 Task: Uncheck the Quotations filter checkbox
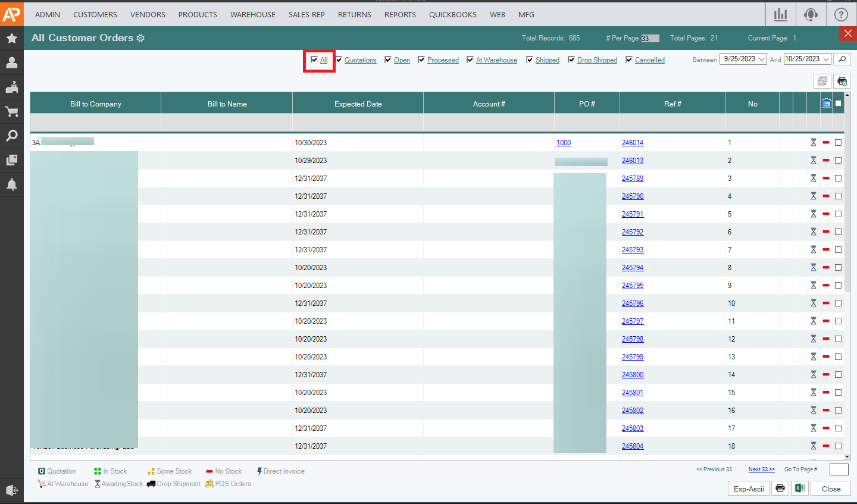[x=339, y=60]
